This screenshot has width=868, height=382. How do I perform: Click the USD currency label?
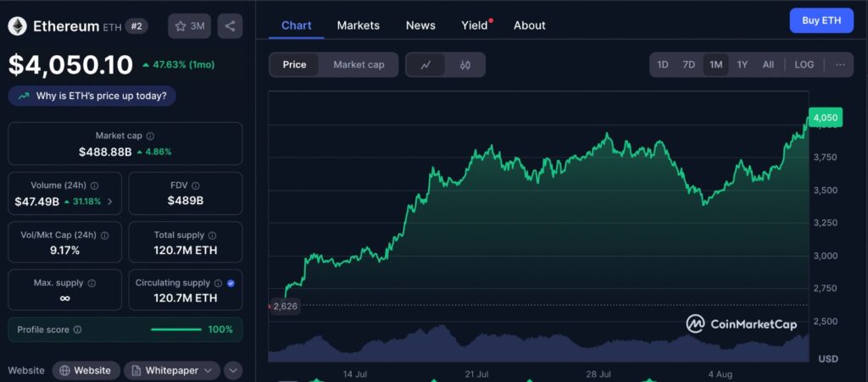pos(828,359)
